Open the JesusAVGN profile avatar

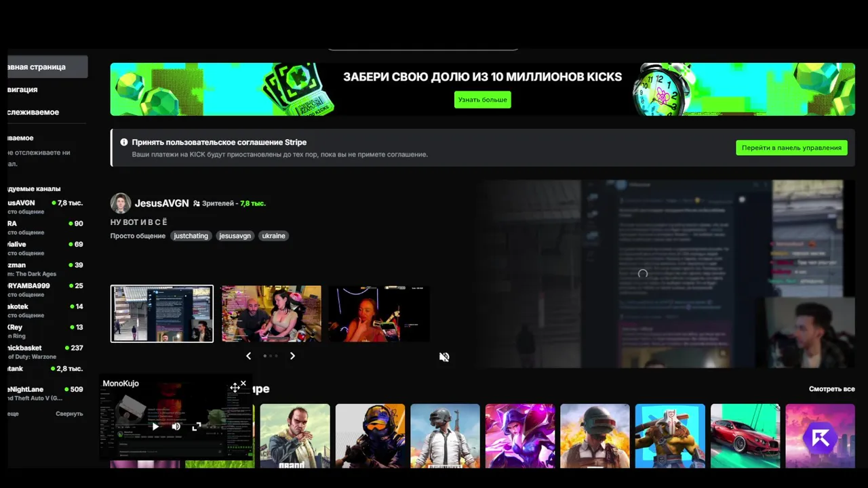tap(121, 203)
